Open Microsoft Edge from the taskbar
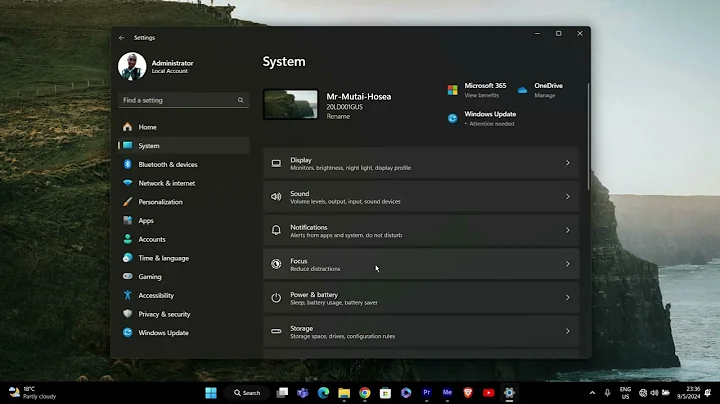The height and width of the screenshot is (404, 720). click(x=323, y=393)
